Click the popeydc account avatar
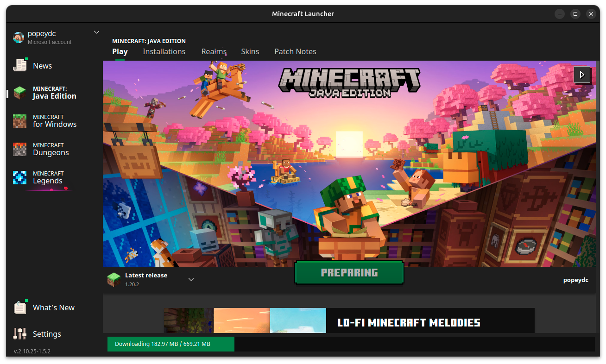 [x=19, y=38]
